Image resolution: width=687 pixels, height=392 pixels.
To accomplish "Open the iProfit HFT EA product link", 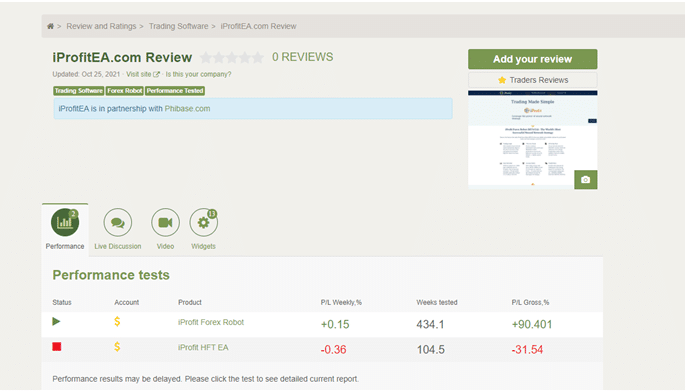I will (x=203, y=348).
